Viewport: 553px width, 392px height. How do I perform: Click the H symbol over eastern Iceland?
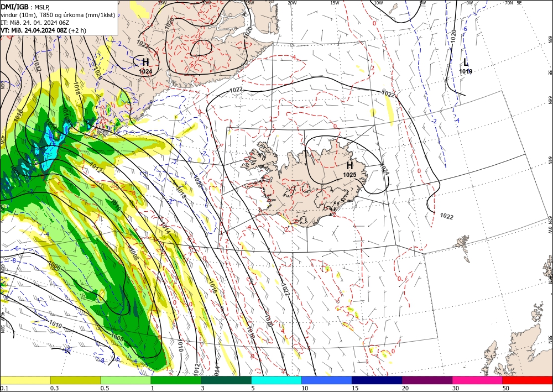pos(349,165)
